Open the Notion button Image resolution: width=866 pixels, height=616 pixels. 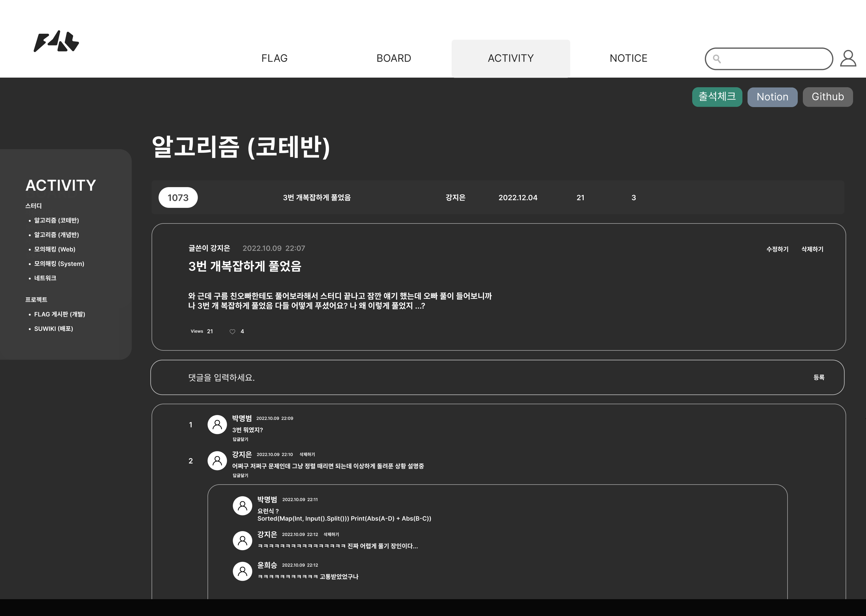(772, 97)
